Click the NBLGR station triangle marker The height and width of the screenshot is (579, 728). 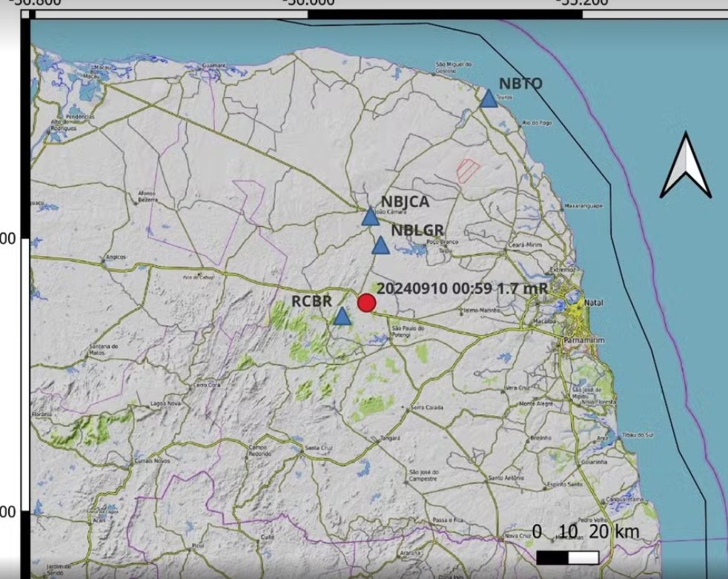380,246
